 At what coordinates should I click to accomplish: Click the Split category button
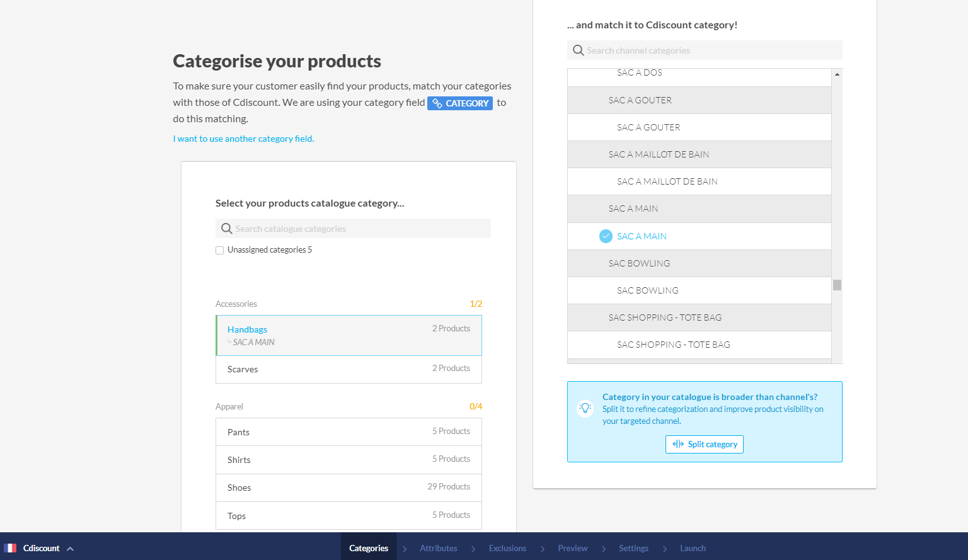tap(705, 444)
